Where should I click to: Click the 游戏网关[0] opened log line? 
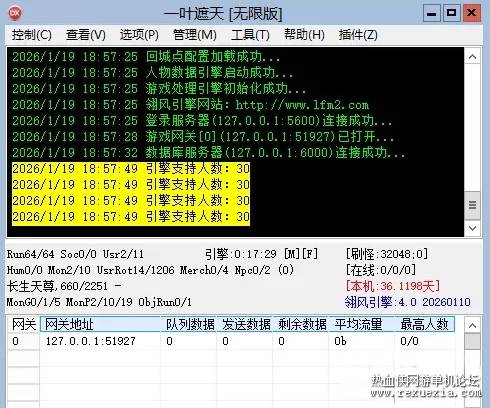(x=203, y=137)
